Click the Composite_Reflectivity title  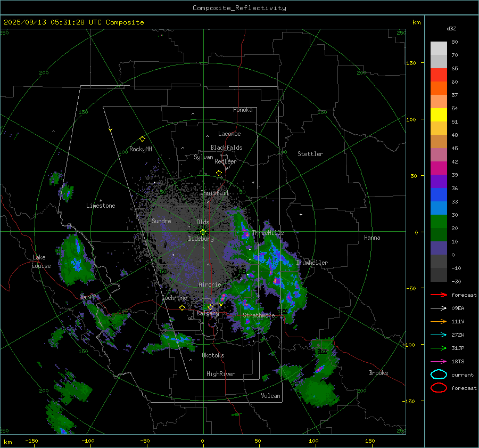pos(240,8)
